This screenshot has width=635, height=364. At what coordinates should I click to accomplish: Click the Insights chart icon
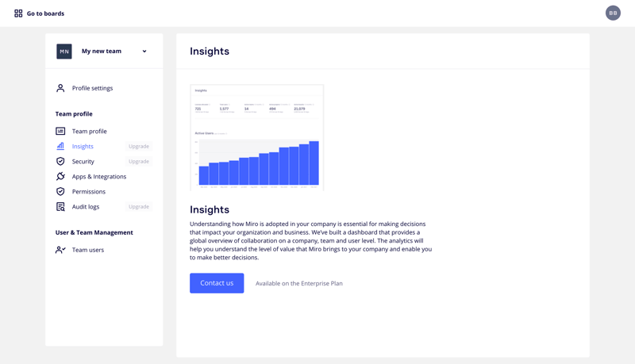click(60, 146)
